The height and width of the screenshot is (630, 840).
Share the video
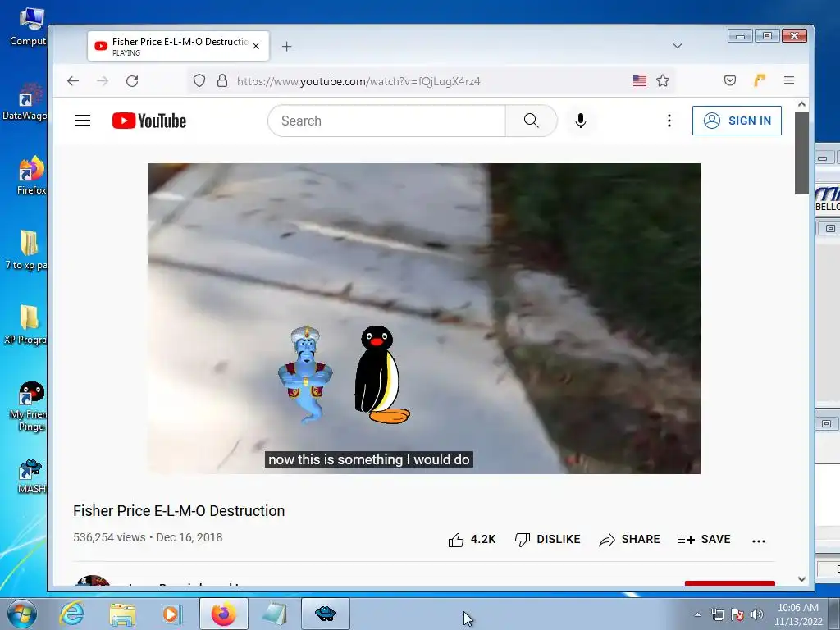[x=629, y=540]
